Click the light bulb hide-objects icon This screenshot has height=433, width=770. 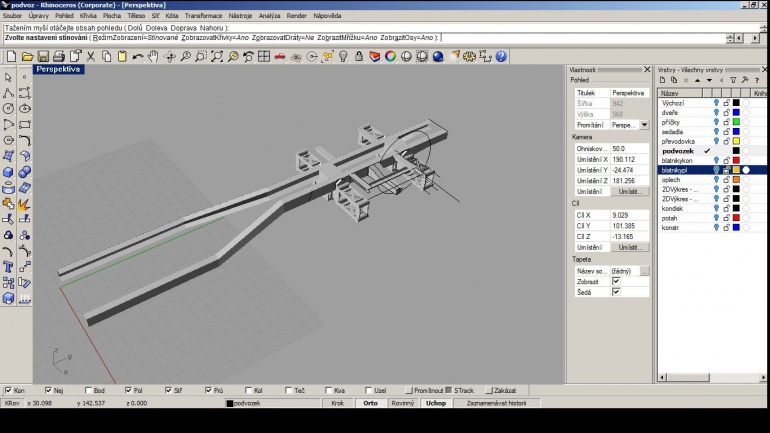click(x=343, y=56)
